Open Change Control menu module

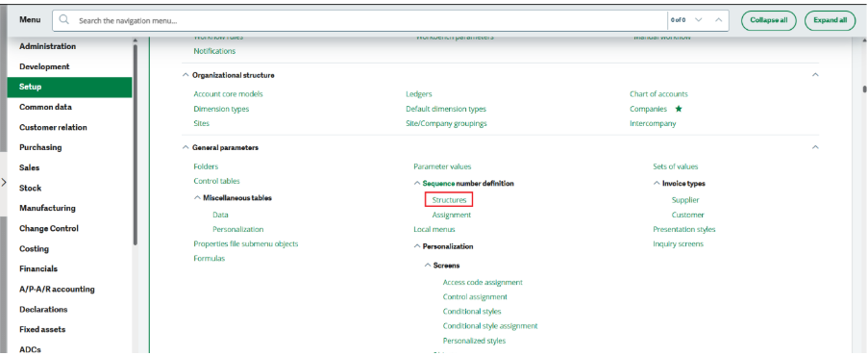point(49,228)
